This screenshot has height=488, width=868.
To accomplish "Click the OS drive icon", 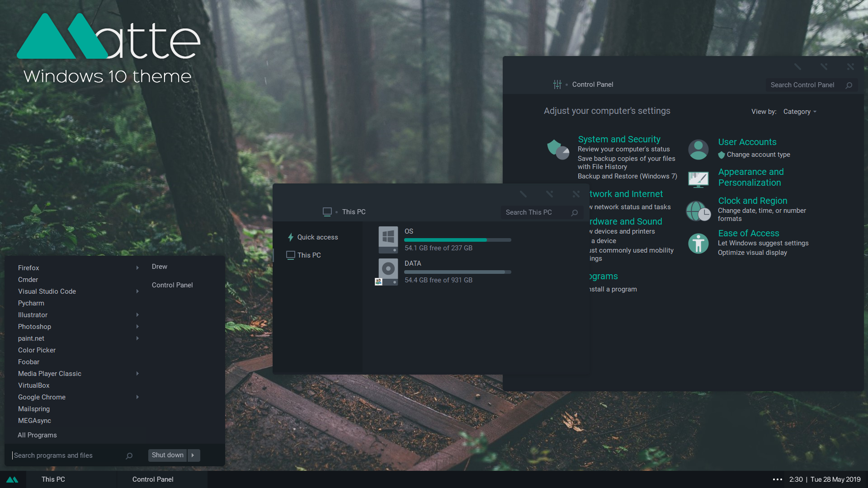I will point(388,239).
